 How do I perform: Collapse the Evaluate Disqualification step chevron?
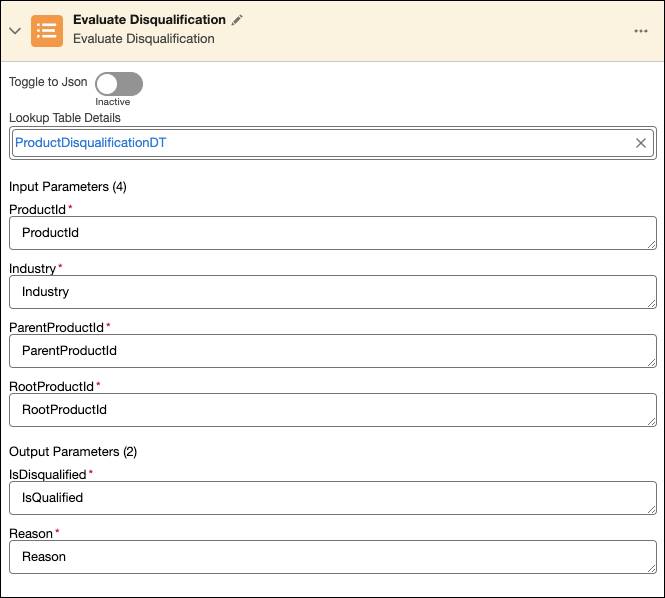(x=15, y=31)
